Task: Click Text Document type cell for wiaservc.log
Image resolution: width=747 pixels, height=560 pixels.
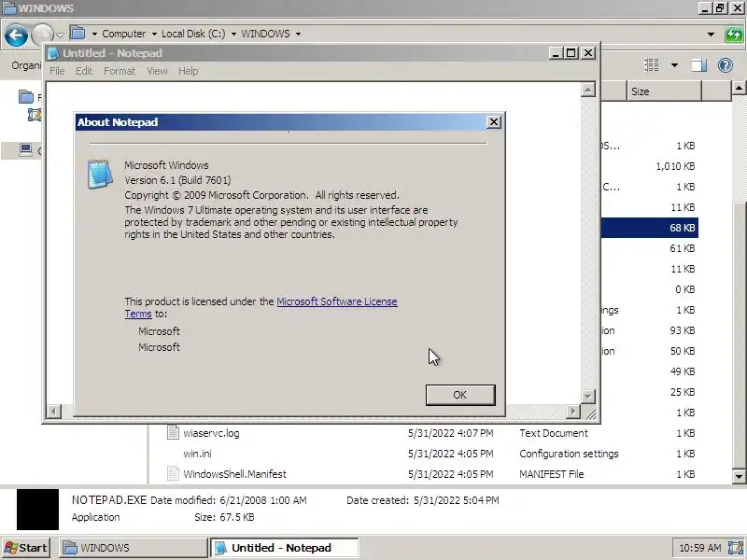Action: point(554,433)
